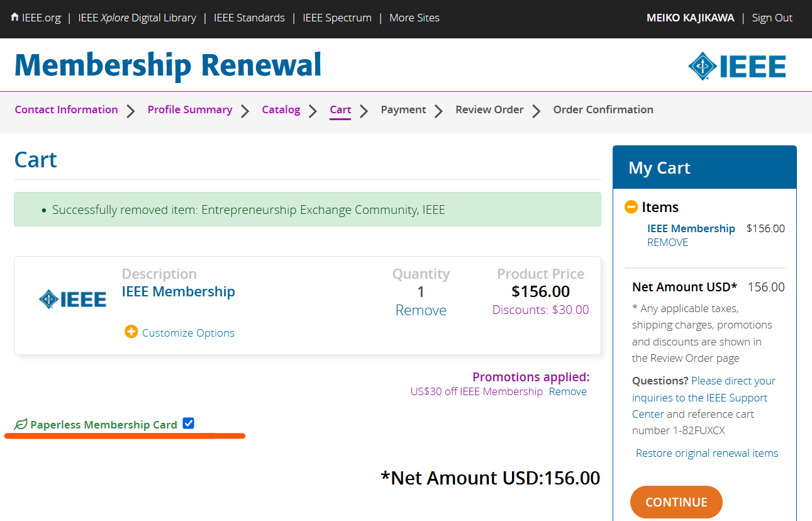Open IEEE Xplore Digital Library link
This screenshot has height=521, width=812.
(x=137, y=18)
